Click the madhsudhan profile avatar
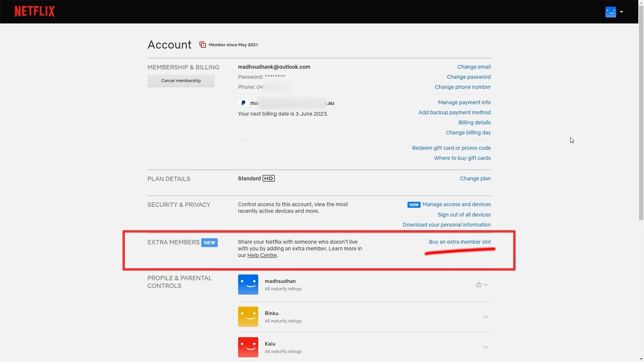This screenshot has height=362, width=644. [248, 284]
